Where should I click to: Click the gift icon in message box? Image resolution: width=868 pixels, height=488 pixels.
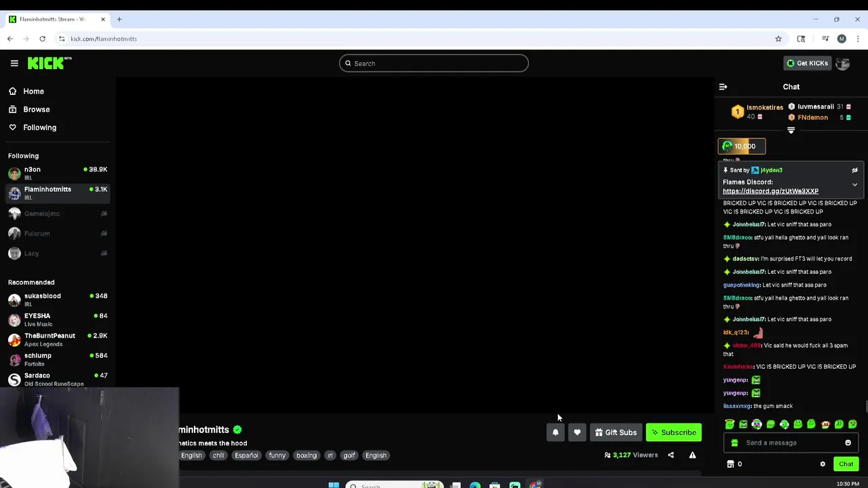(734, 443)
